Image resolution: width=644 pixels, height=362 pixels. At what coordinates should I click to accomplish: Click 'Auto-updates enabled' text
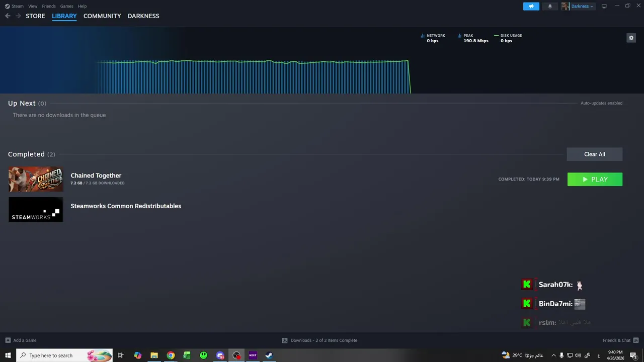[x=601, y=103]
